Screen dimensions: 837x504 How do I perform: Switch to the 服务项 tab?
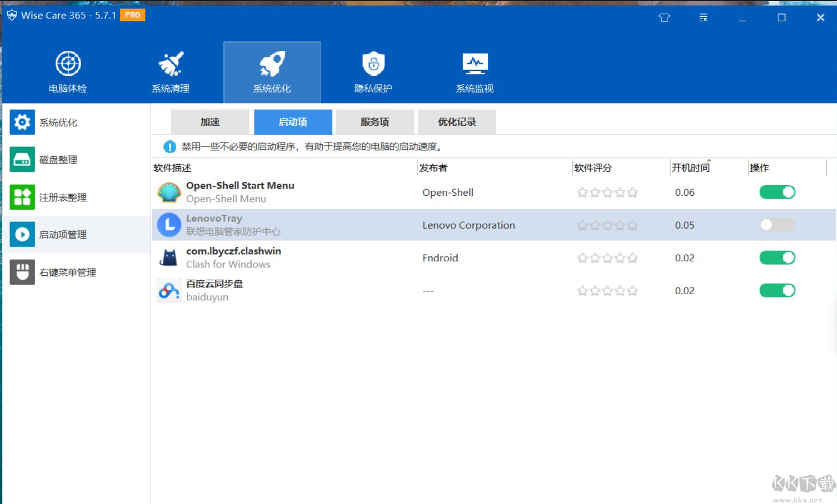375,121
